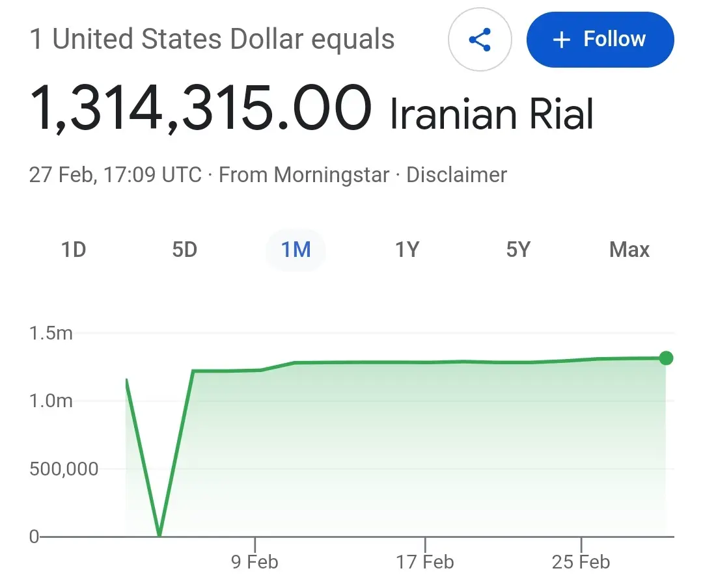Show the 1Y chart range
The height and width of the screenshot is (588, 703).
coord(407,250)
